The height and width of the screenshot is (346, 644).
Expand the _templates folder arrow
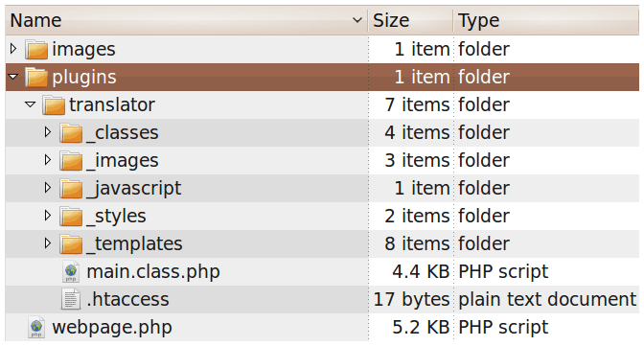[48, 243]
